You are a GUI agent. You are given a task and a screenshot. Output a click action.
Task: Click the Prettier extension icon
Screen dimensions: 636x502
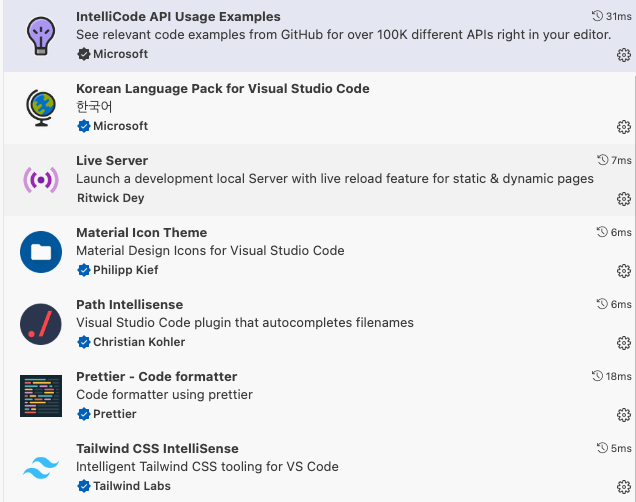pyautogui.click(x=41, y=396)
